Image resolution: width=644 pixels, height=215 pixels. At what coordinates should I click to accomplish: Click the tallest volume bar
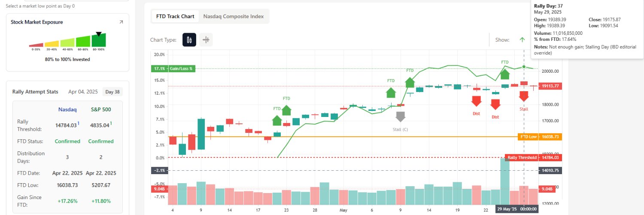tap(505, 181)
